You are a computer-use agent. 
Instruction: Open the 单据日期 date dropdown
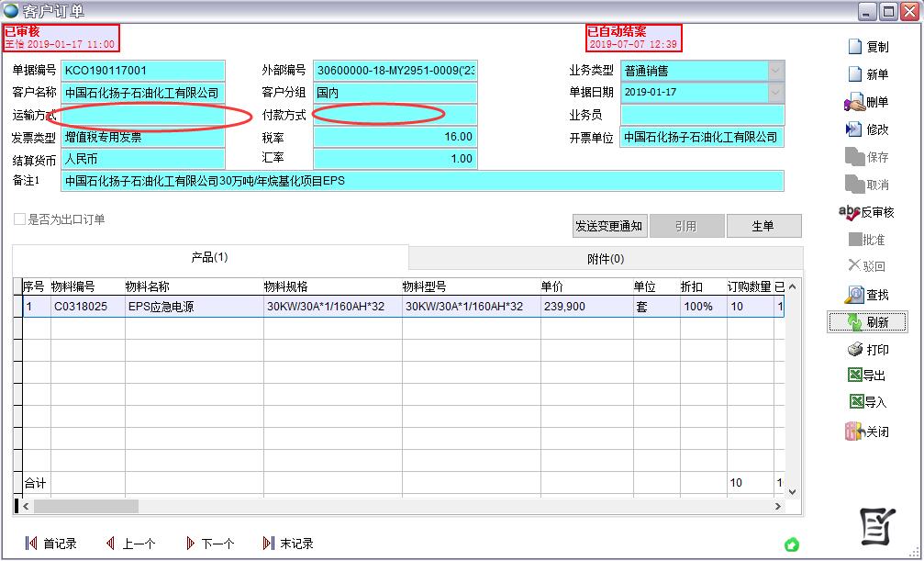[x=774, y=92]
